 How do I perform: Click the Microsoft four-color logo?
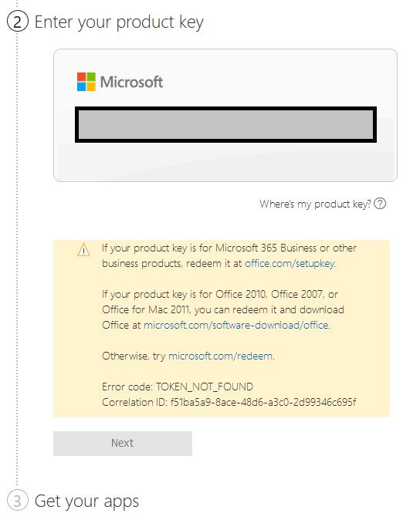click(x=86, y=82)
